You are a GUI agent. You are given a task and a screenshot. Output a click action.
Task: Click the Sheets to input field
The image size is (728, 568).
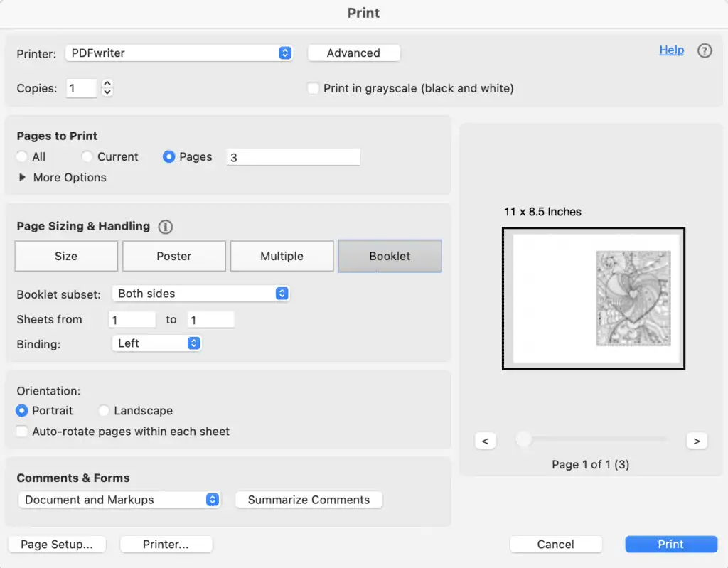click(210, 319)
